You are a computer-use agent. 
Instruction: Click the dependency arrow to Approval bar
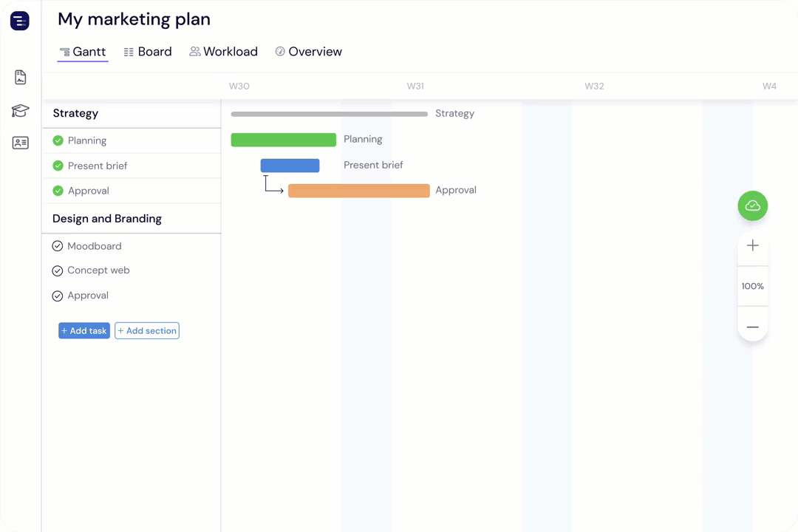coord(273,184)
